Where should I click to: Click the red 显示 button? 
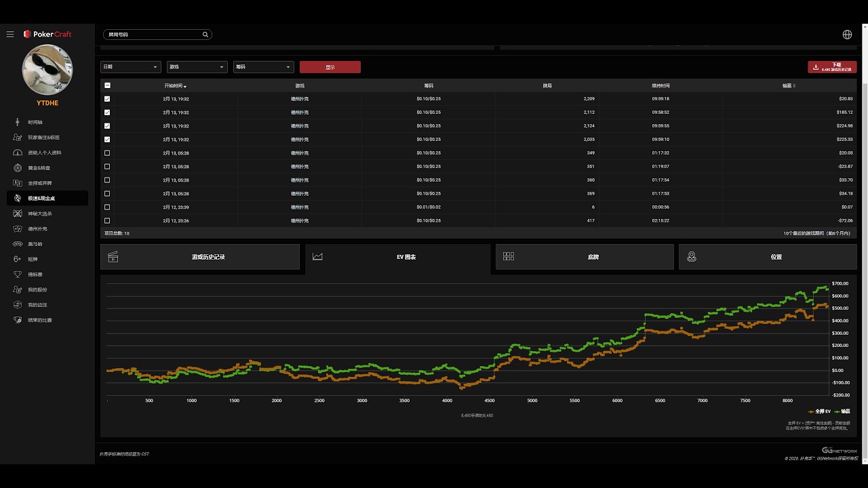pos(330,67)
